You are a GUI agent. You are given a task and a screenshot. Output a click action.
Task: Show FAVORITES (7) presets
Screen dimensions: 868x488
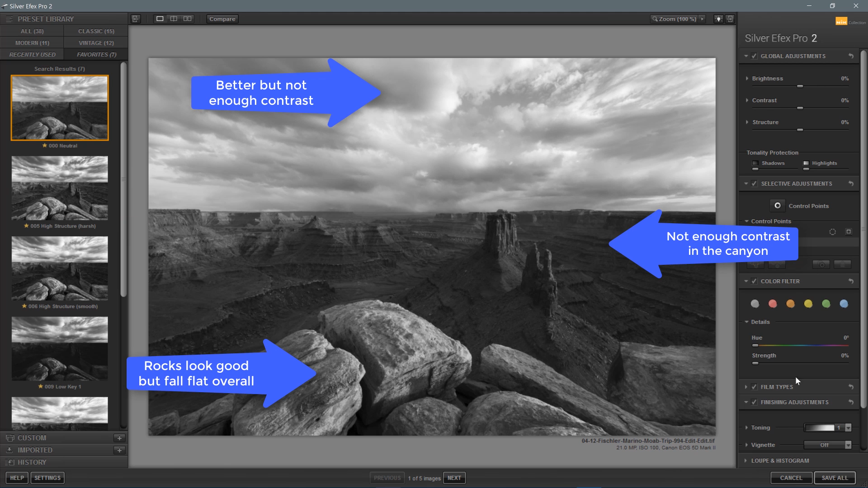pyautogui.click(x=96, y=54)
